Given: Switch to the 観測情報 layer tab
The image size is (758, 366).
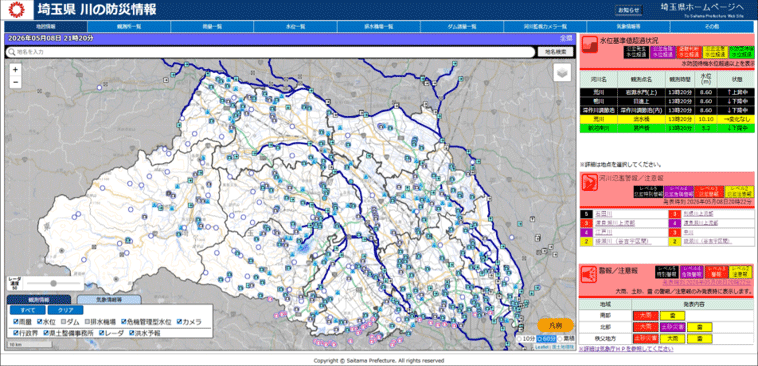Looking at the screenshot, I should click(x=39, y=300).
